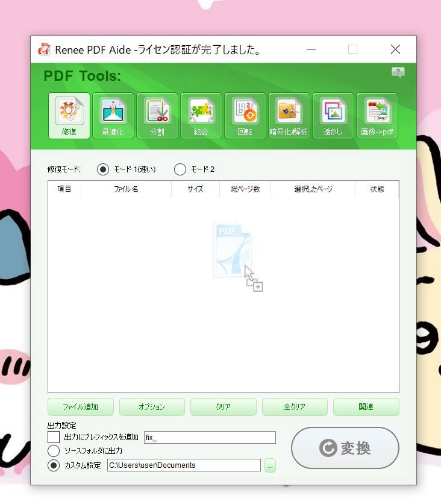Click the PDF drop-file placeholder icon
The image size is (441, 504).
(x=237, y=256)
